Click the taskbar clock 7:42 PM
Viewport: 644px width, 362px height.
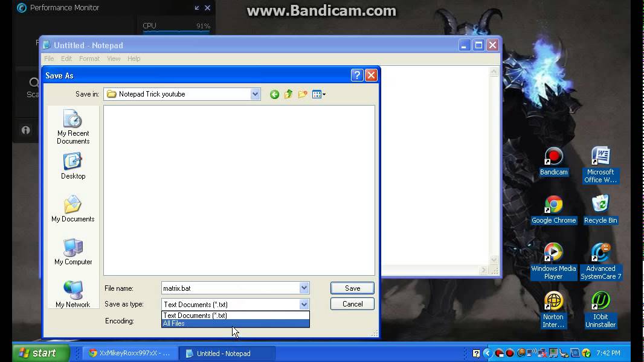608,353
